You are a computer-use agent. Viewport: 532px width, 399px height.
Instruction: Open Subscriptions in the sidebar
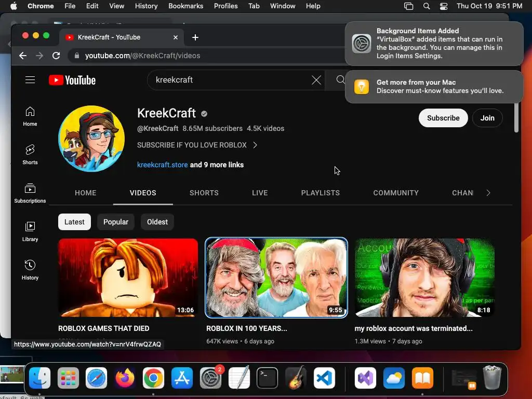[30, 193]
